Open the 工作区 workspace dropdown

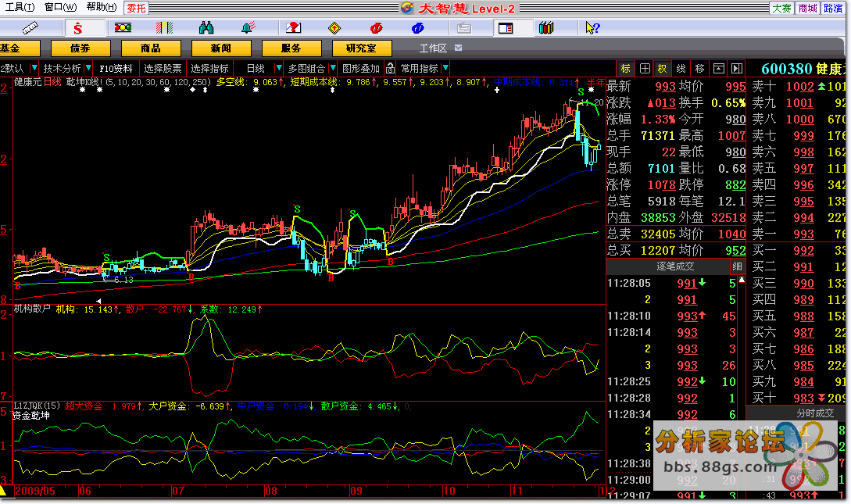[x=459, y=48]
